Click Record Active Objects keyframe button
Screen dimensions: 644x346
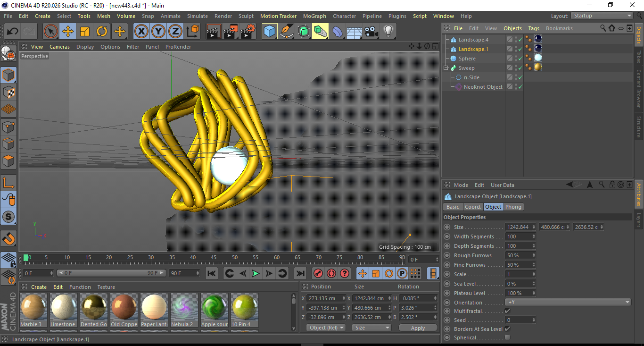pyautogui.click(x=318, y=273)
